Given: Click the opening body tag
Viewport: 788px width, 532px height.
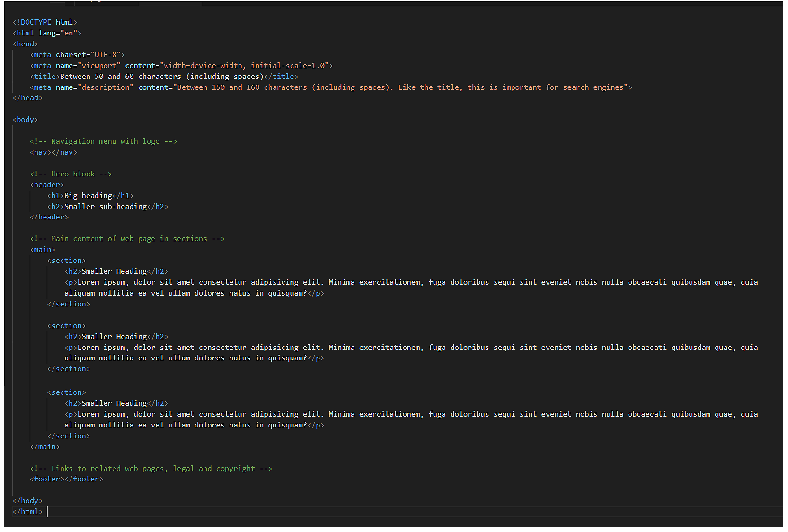Looking at the screenshot, I should click(25, 119).
